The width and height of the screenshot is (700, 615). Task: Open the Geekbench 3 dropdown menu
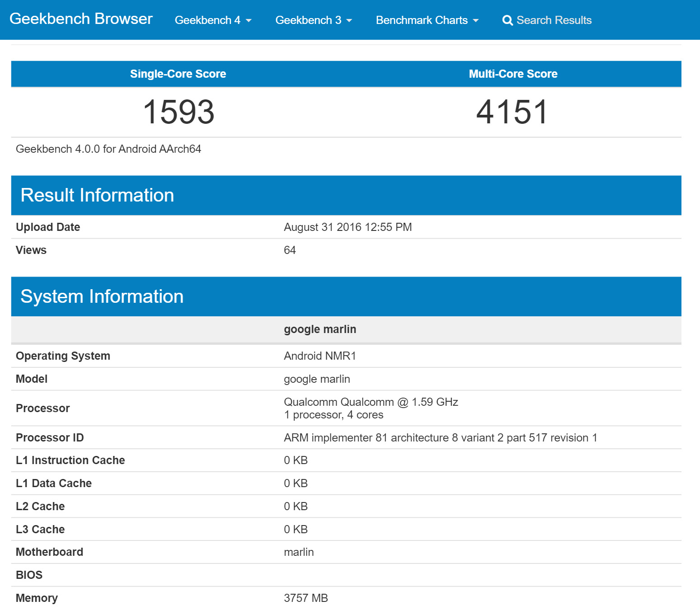click(x=314, y=20)
